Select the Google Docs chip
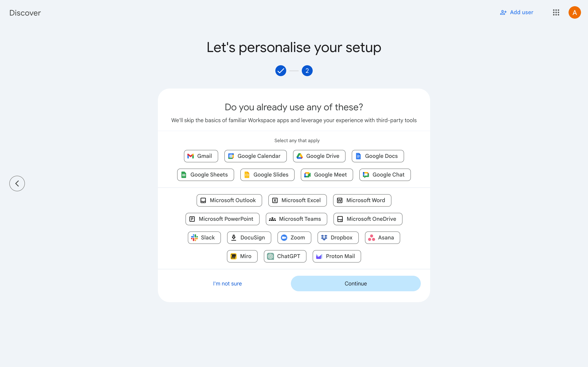588x367 pixels. pos(378,156)
